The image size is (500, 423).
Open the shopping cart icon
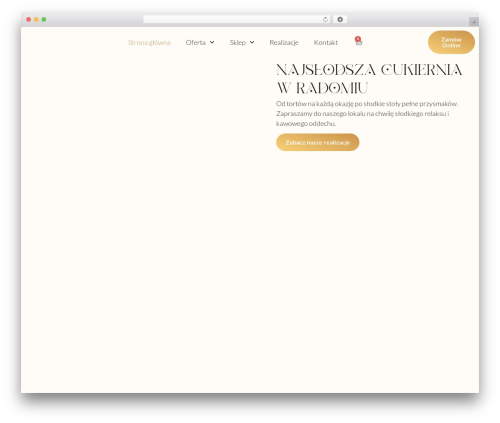(358, 42)
